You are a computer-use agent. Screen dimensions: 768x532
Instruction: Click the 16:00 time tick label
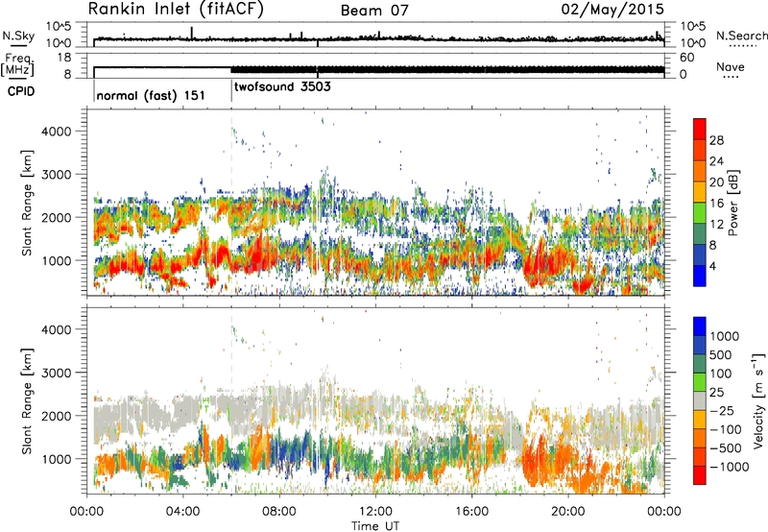click(x=471, y=512)
